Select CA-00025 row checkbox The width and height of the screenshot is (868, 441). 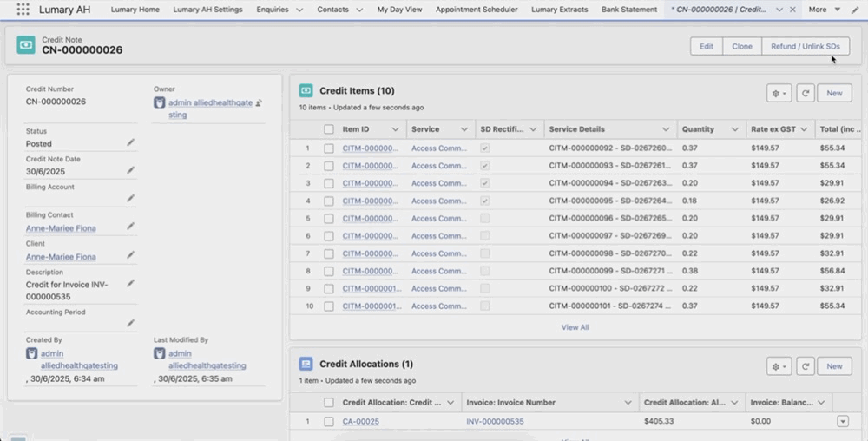(329, 422)
